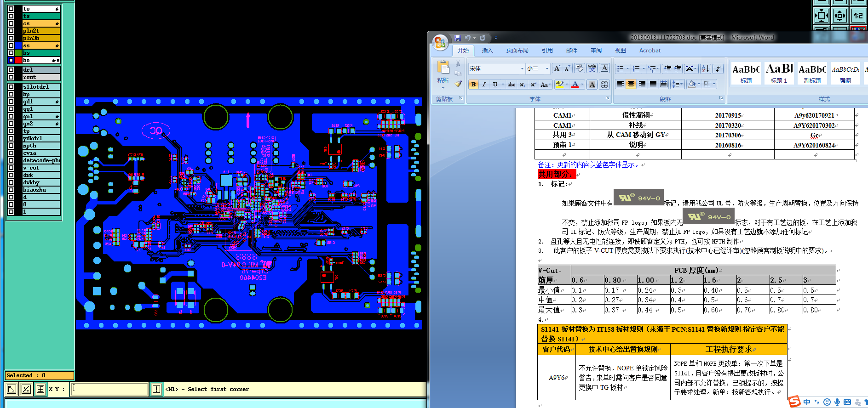Expand the paste options arrow under 粘贴
868x408 pixels.
click(443, 87)
